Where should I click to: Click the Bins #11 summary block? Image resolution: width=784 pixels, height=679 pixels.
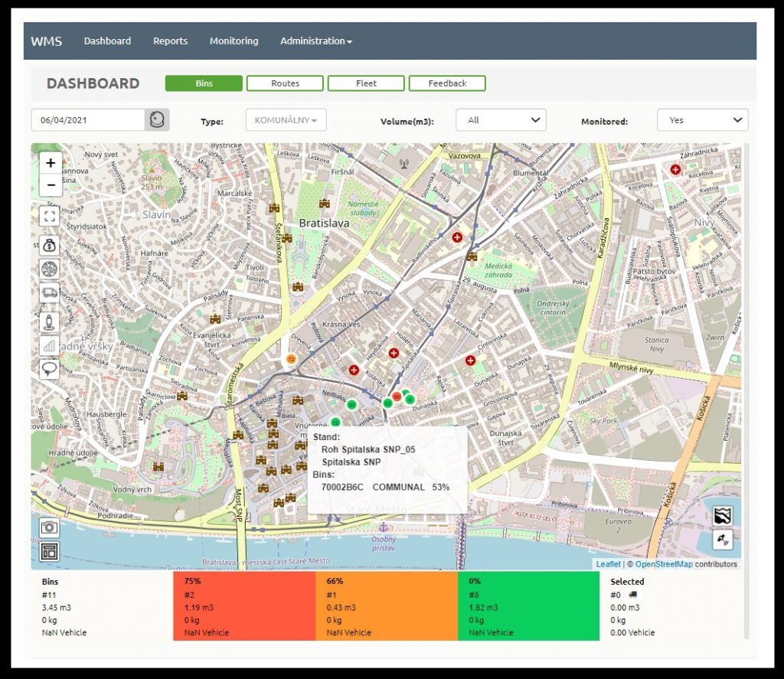click(102, 606)
